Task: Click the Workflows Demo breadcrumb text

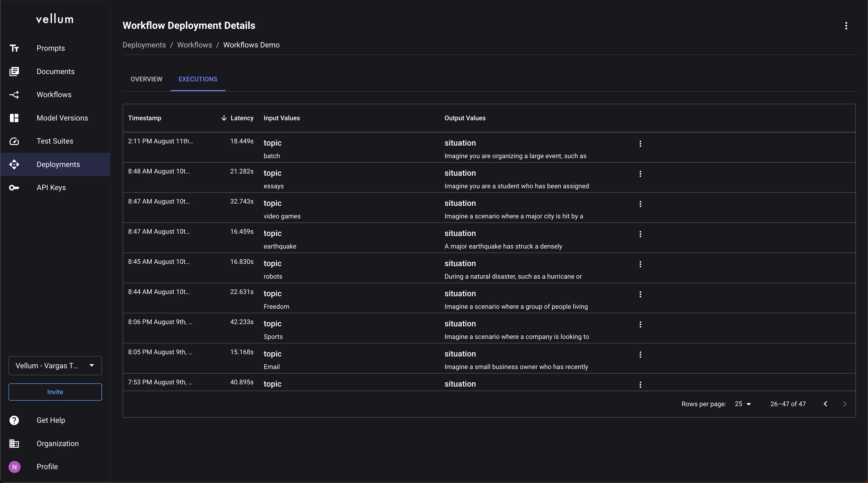Action: click(251, 45)
